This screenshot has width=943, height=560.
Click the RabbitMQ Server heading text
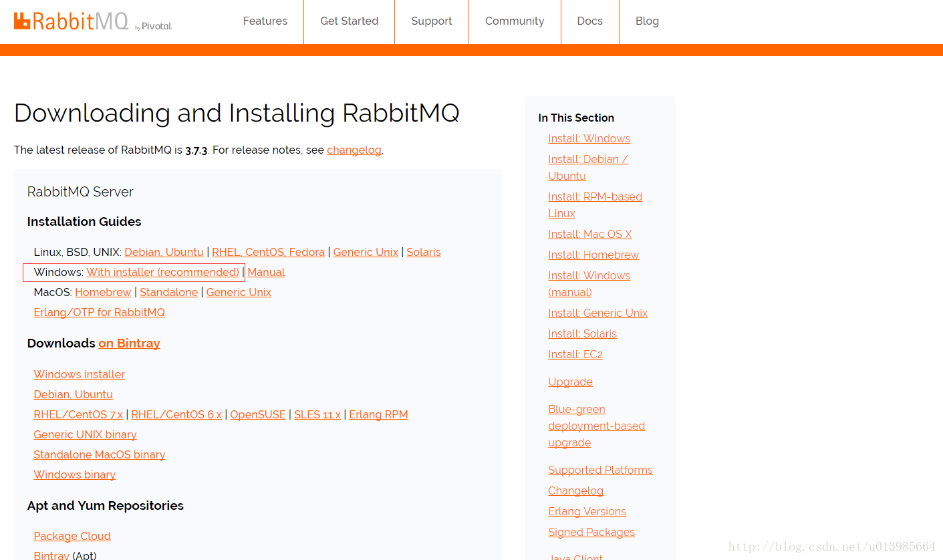coord(80,192)
